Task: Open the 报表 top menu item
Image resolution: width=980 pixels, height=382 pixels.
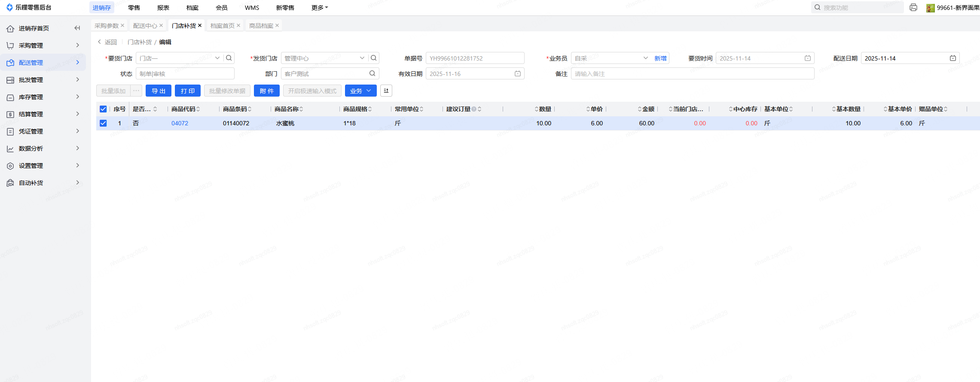Action: point(163,8)
